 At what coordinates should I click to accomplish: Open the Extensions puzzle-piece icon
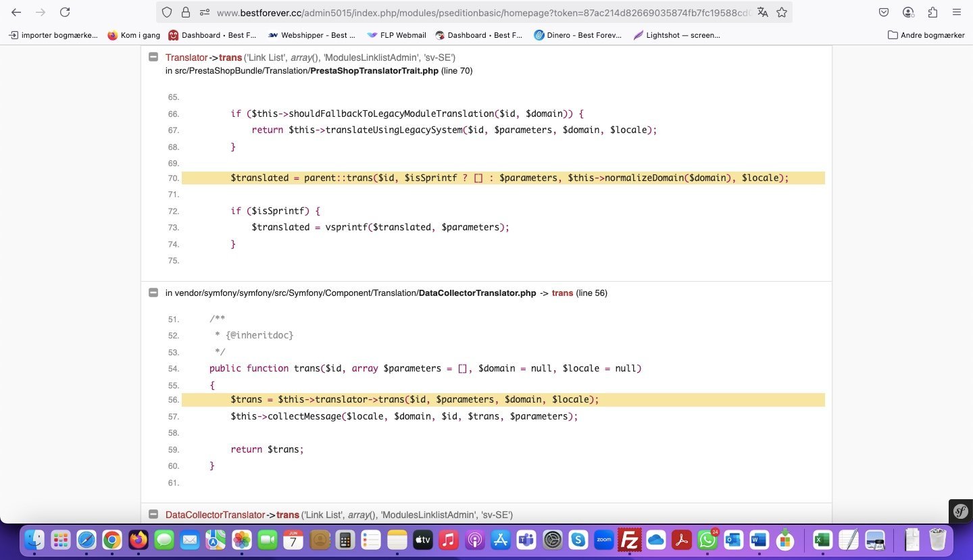[932, 12]
